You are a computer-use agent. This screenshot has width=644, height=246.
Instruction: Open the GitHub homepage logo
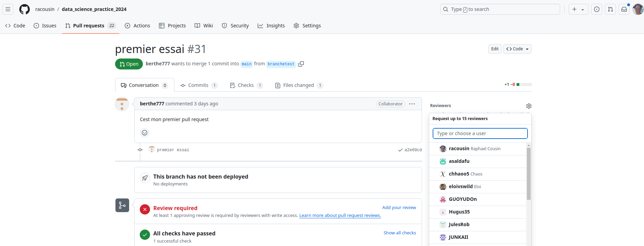click(24, 9)
